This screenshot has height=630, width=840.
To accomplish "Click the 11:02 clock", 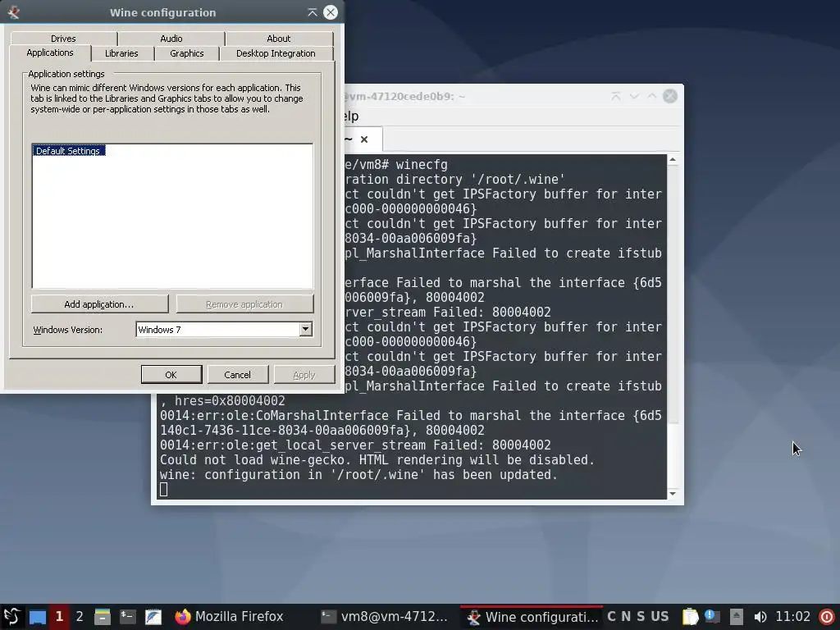I will [793, 617].
